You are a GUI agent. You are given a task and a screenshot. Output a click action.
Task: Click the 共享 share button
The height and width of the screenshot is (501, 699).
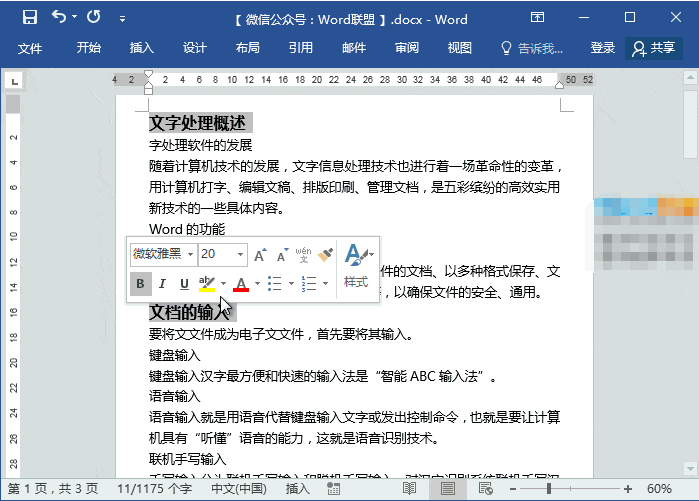click(x=654, y=48)
